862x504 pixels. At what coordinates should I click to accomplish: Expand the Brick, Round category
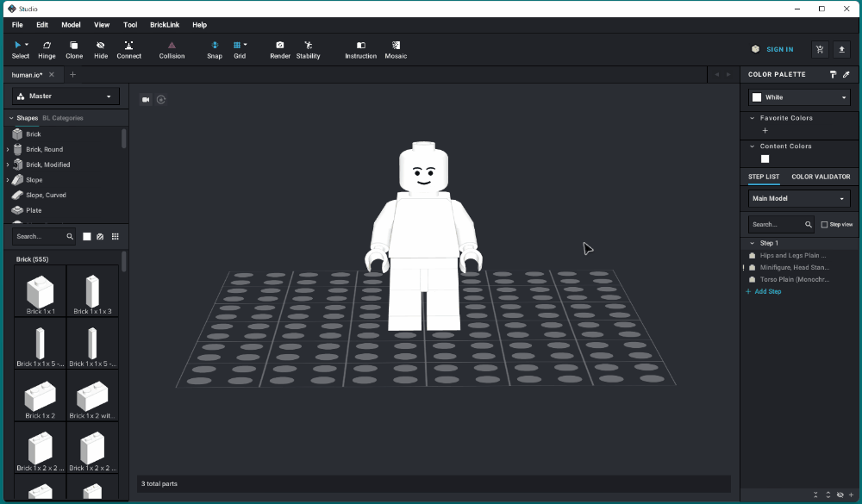(x=8, y=150)
